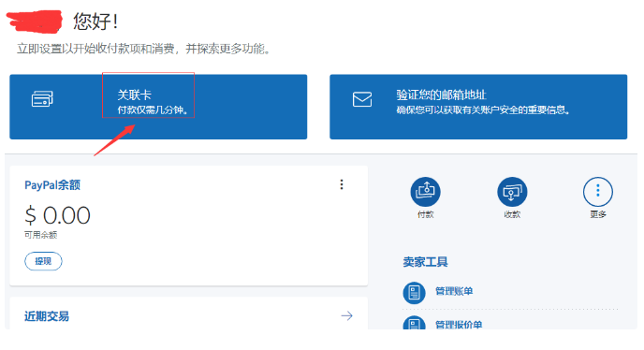Click the 管理报价单 icon

pos(414,323)
